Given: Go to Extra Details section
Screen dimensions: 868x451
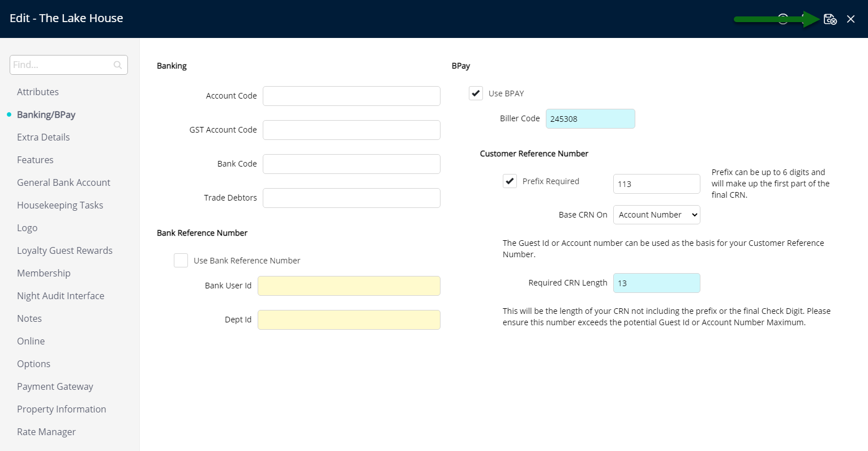Looking at the screenshot, I should 44,137.
